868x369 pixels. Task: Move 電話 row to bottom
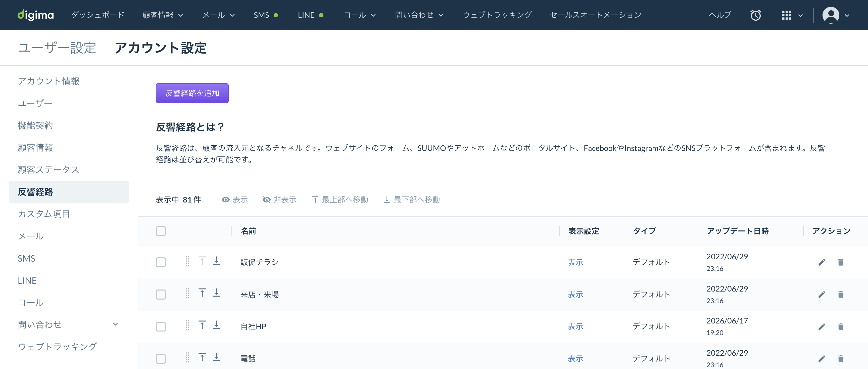(217, 357)
